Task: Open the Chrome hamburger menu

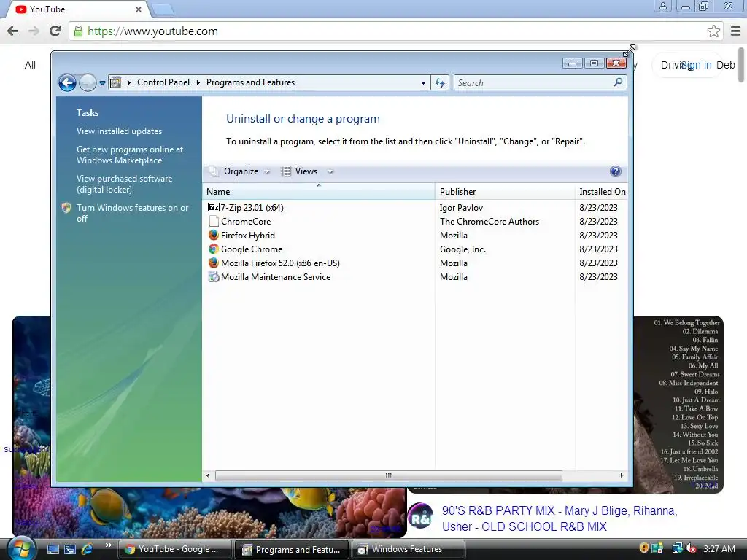Action: 735,31
